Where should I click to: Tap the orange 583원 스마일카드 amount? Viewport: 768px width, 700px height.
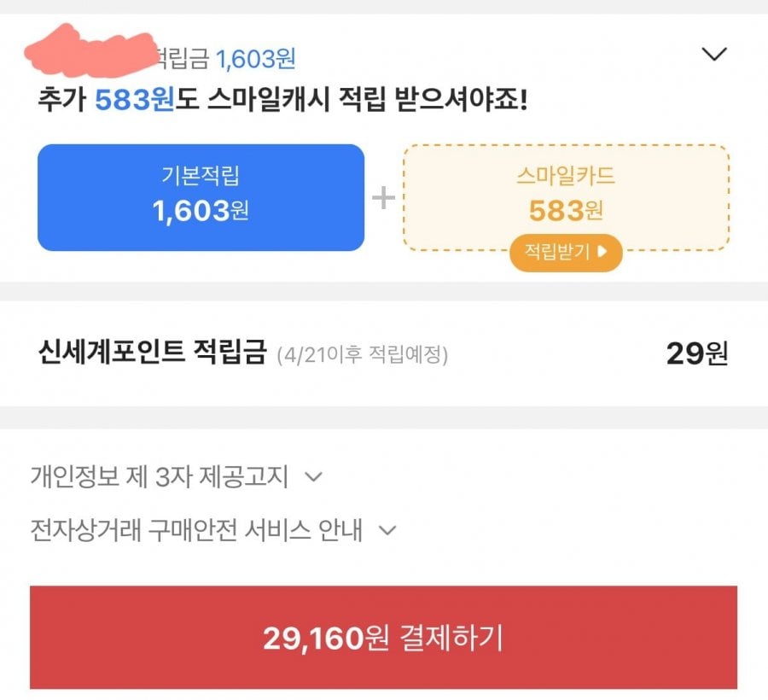566,209
